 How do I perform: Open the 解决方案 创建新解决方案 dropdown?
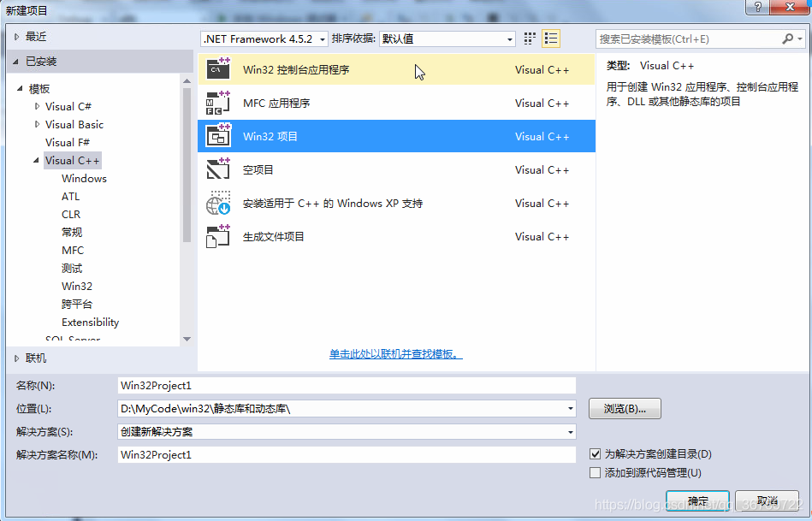(x=570, y=431)
